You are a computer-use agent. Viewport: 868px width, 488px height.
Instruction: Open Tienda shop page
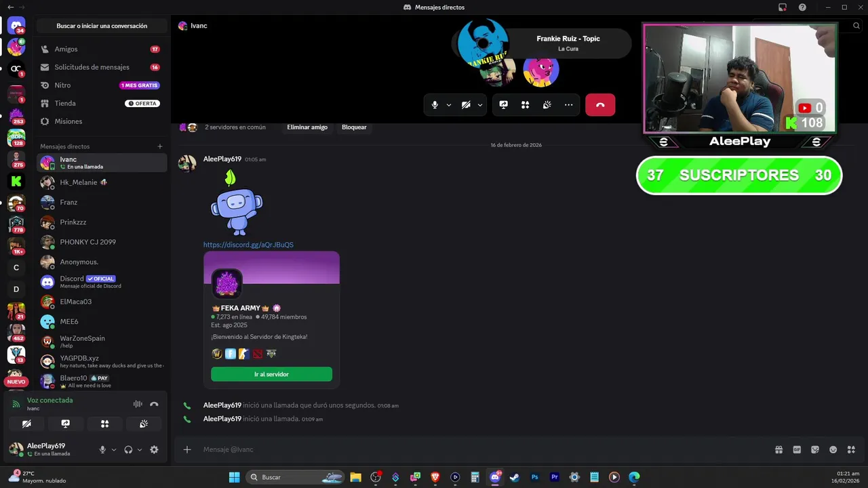pos(101,104)
